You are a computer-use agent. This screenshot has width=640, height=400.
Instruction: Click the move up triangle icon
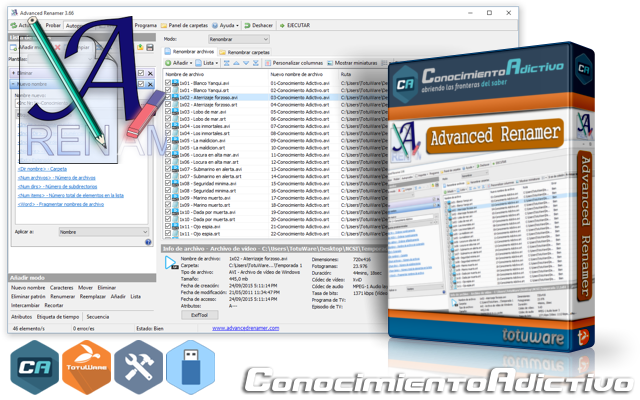(236, 63)
